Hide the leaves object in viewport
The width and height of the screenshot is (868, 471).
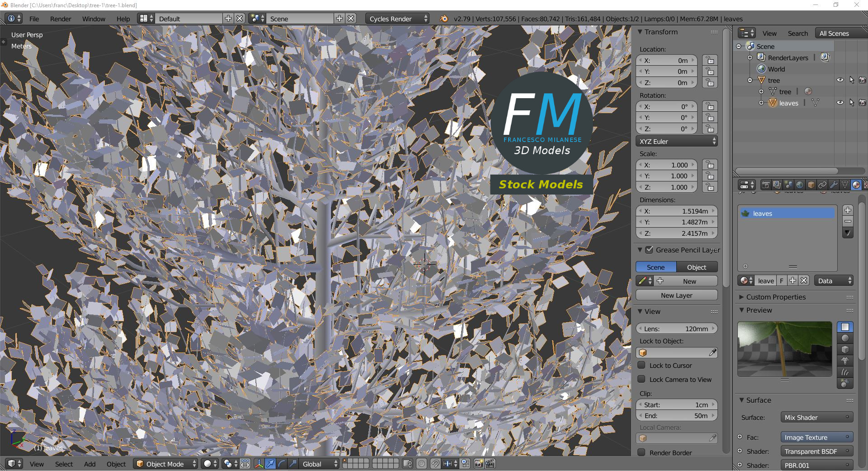coord(840,103)
